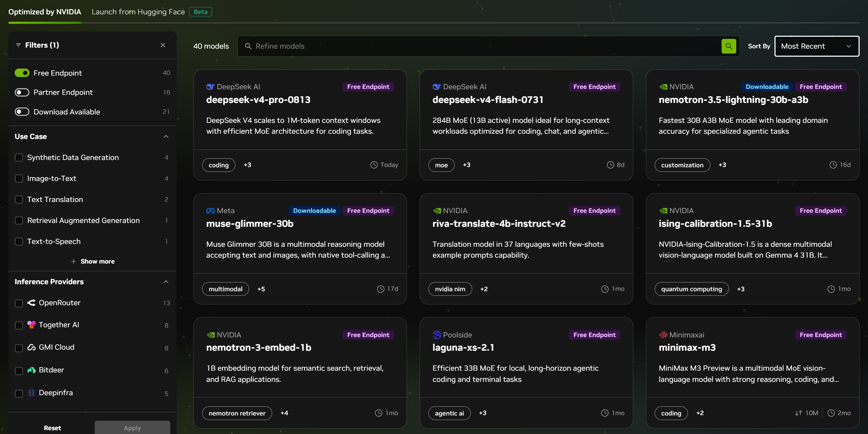Screen dimensions: 868x434
Task: Check the Bitdeer checkbox
Action: click(19, 371)
